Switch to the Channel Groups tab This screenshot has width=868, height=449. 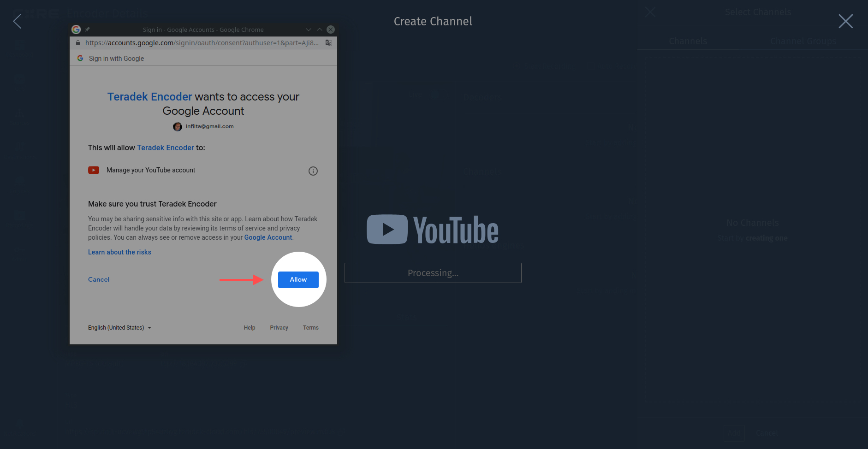pyautogui.click(x=803, y=41)
